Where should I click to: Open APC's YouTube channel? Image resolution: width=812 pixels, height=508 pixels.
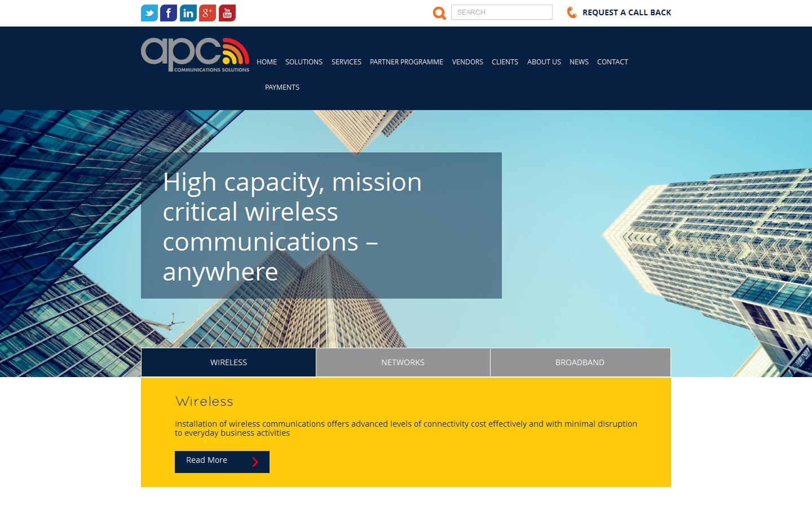pos(227,12)
